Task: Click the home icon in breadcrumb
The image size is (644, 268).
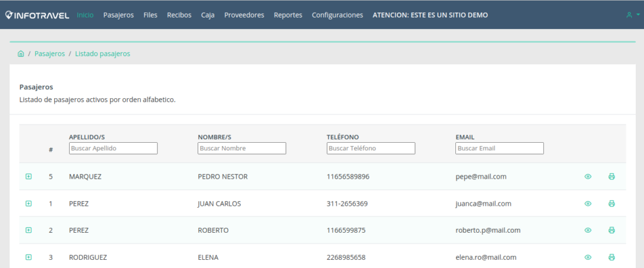Action: [x=21, y=54]
